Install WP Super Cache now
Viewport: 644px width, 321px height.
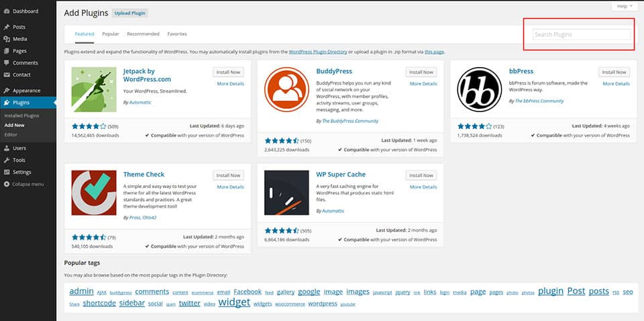(421, 175)
